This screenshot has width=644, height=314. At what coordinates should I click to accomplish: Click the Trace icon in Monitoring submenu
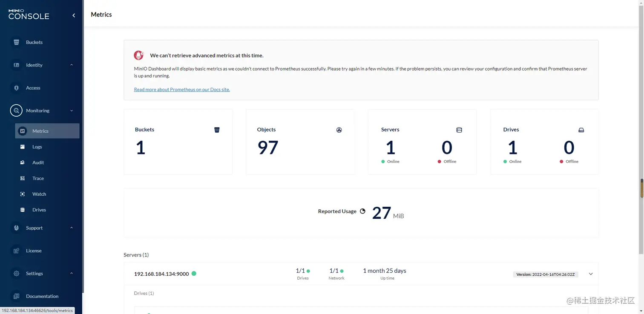click(23, 178)
